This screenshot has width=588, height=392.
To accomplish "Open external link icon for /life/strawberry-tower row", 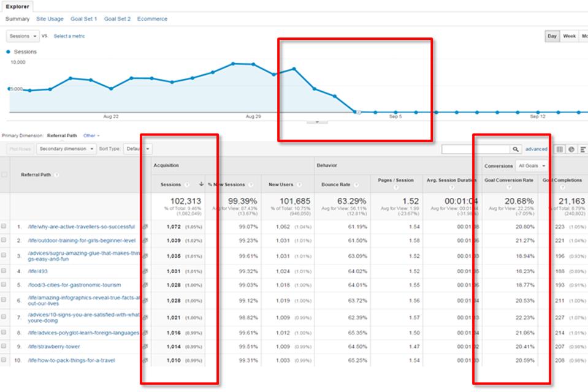I will (x=145, y=346).
